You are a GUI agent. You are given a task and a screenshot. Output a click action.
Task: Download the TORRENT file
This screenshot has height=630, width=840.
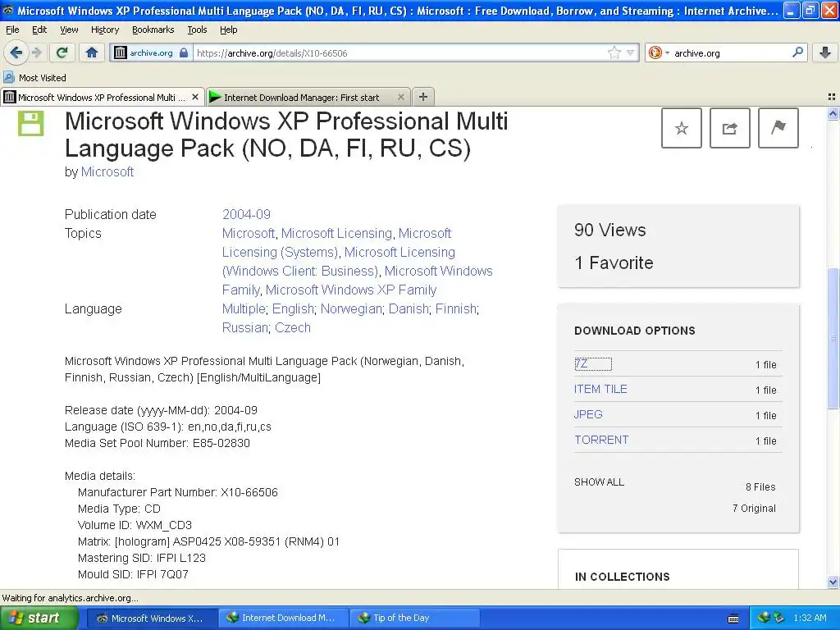(601, 440)
